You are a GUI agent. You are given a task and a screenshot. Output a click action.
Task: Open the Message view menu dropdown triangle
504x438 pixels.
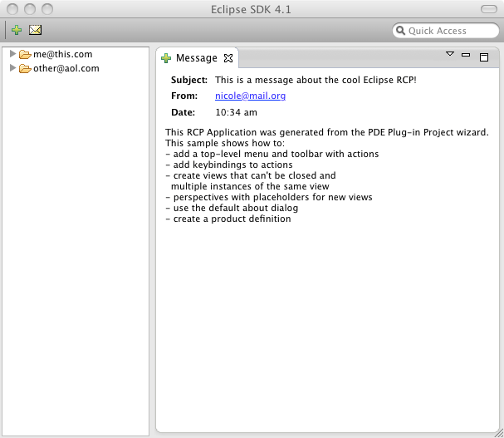[450, 54]
